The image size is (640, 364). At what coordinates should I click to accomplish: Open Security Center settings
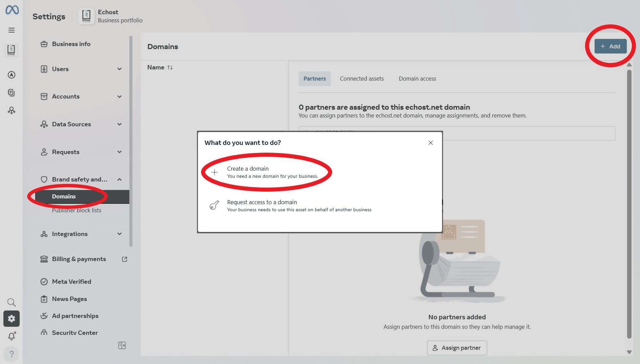click(75, 333)
